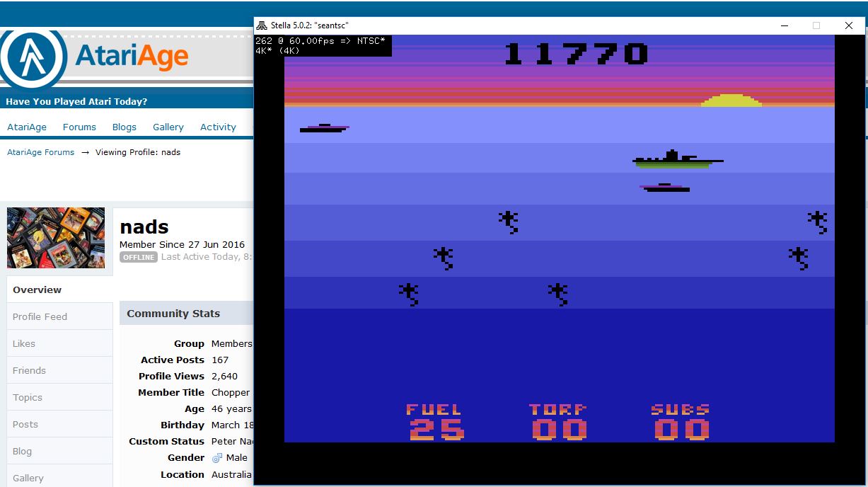Switch to the Blog tab in profile sidebar
Viewport: 868px width, 487px height.
[x=22, y=451]
